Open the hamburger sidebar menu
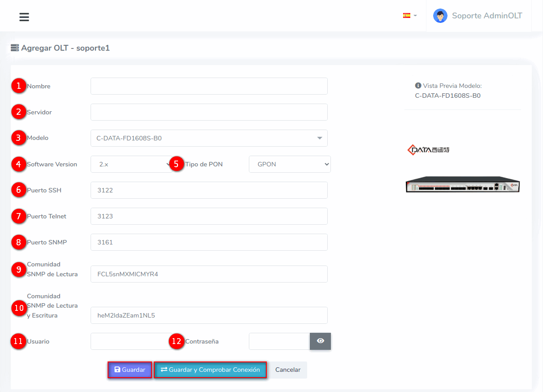This screenshot has height=392, width=543. coord(24,17)
